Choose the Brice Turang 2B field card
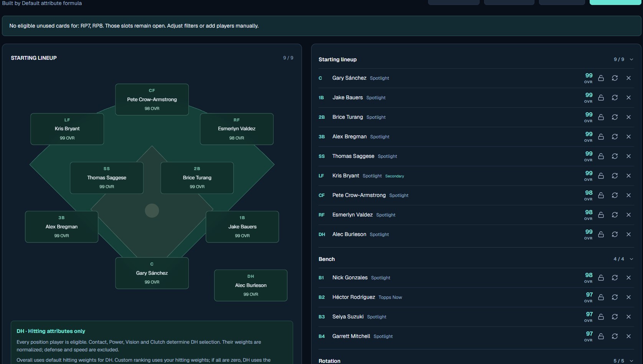 point(197,178)
